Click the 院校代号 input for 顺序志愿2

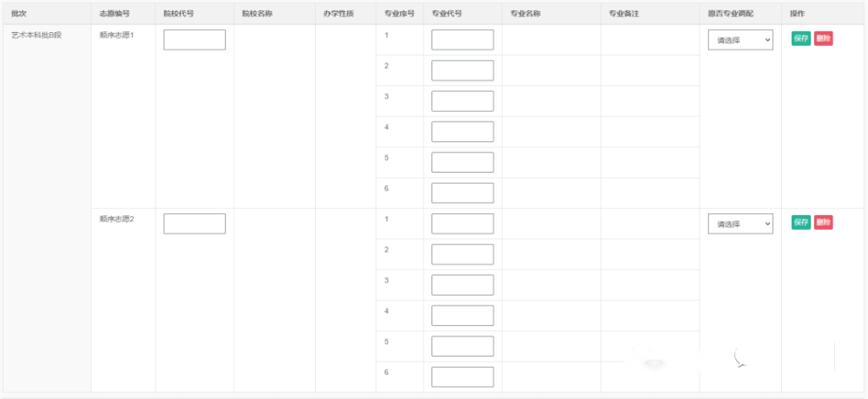[x=194, y=224]
